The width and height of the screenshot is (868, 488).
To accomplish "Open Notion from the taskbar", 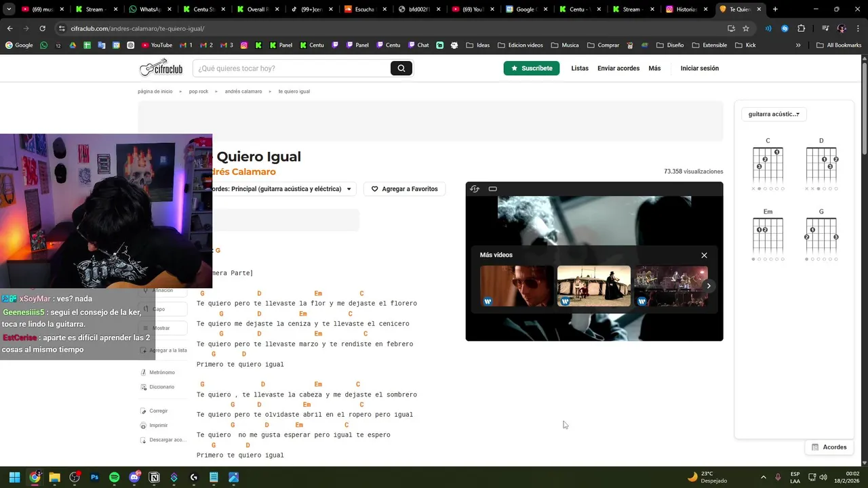I will (x=154, y=477).
